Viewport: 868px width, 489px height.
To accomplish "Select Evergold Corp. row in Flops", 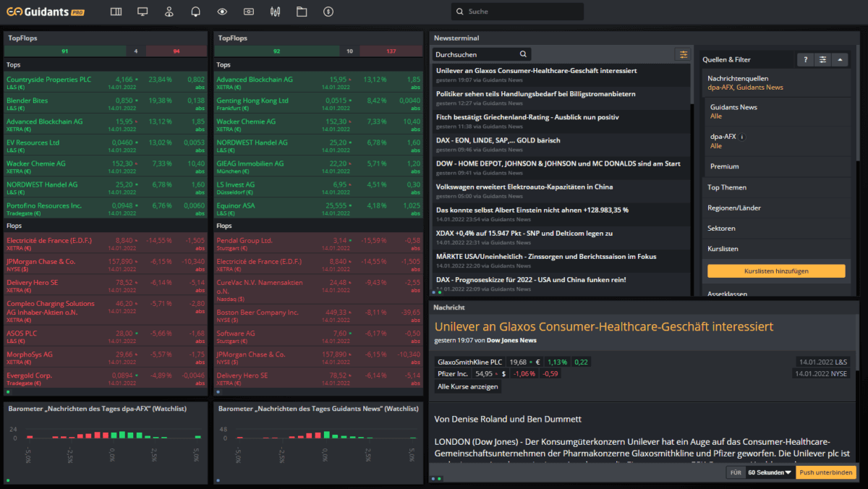I will [106, 378].
